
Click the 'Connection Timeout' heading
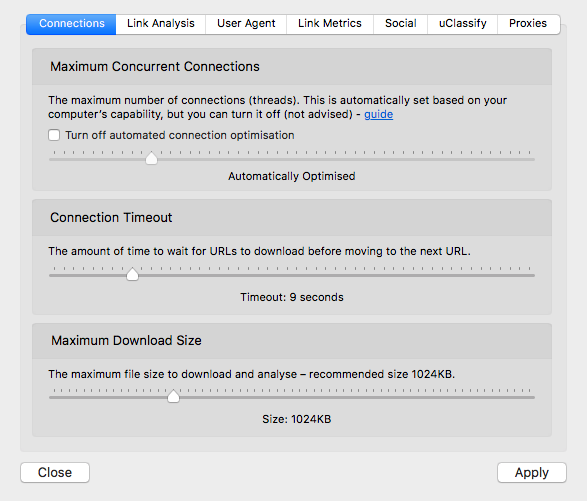point(111,218)
